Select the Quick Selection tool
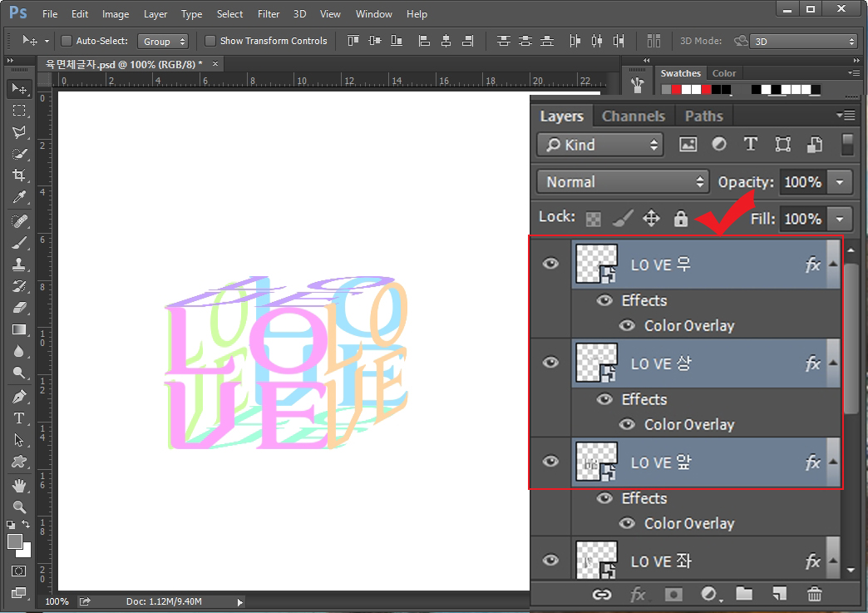This screenshot has height=613, width=868. click(x=19, y=154)
